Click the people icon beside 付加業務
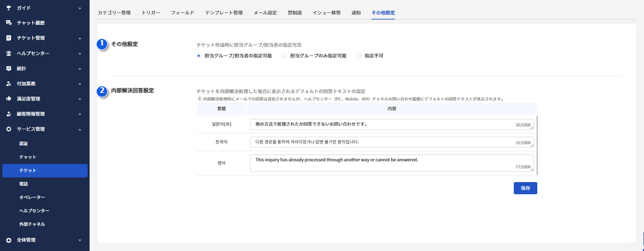 pos(9,83)
